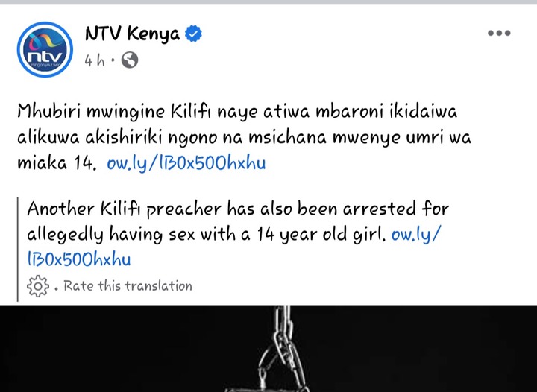Click Rate this translation
537x392 pixels.
coord(128,286)
